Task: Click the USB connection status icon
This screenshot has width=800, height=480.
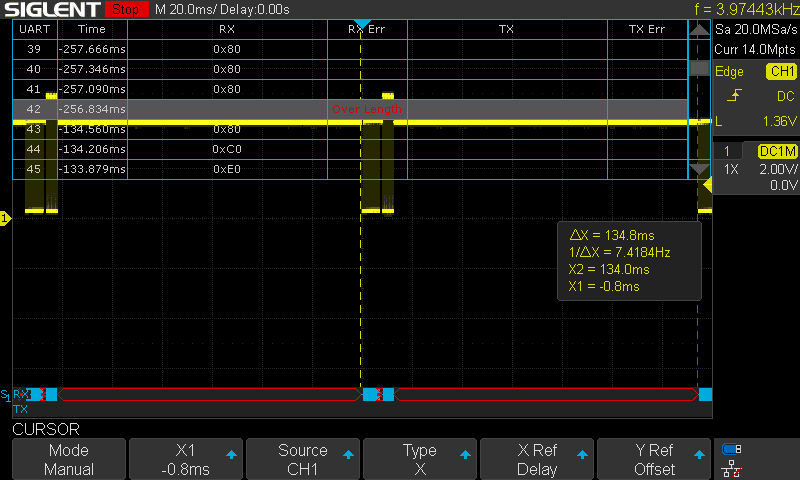Action: tap(732, 449)
